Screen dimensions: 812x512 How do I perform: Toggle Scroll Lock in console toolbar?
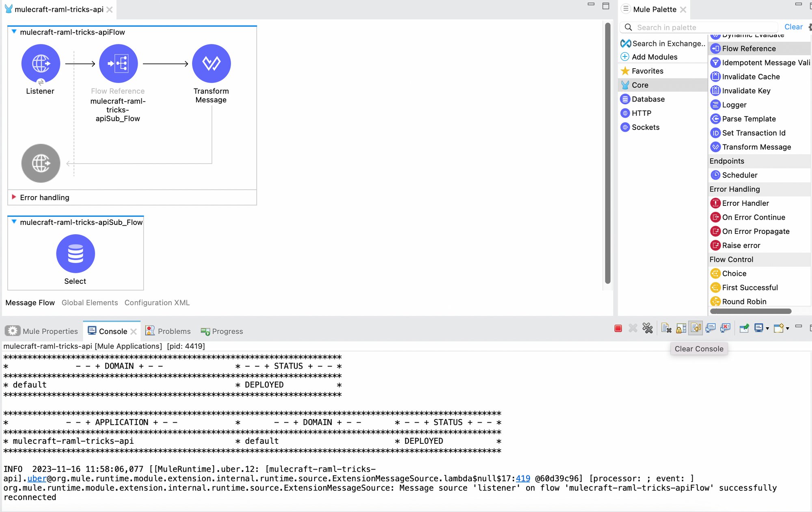681,328
